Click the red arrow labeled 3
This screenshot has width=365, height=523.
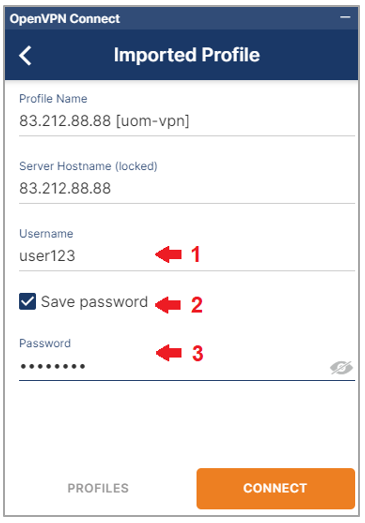pyautogui.click(x=169, y=353)
